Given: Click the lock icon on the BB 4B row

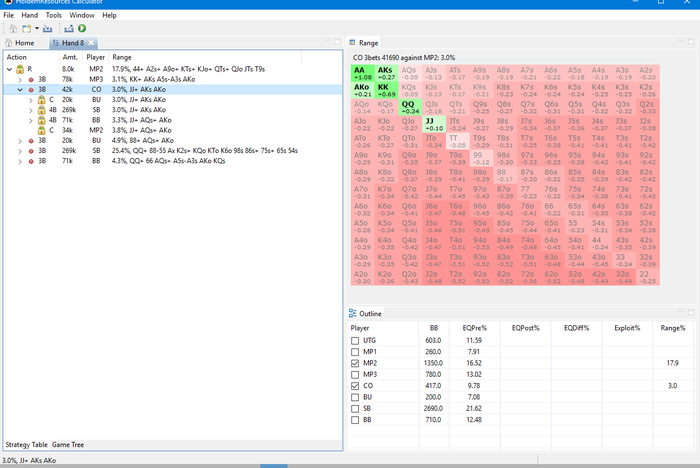Looking at the screenshot, I should pyautogui.click(x=42, y=120).
